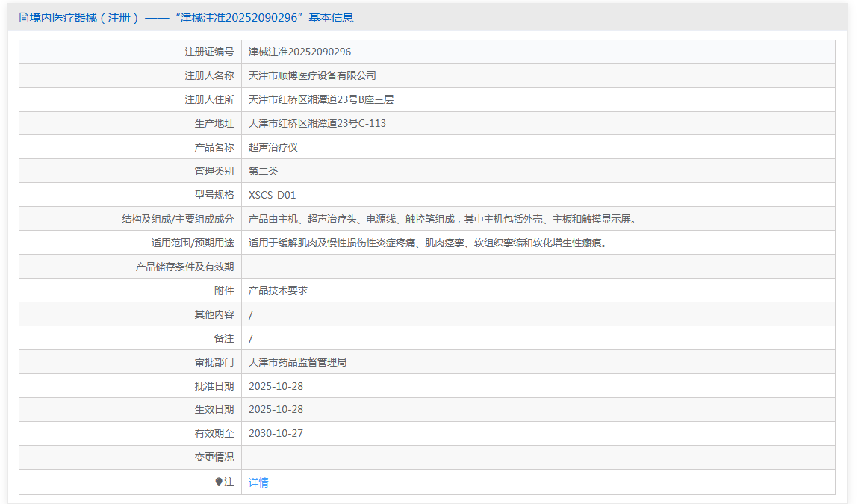The height and width of the screenshot is (504, 861).
Task: Select production address 天津市红桥区湘潭道23号C-113
Action: (317, 123)
